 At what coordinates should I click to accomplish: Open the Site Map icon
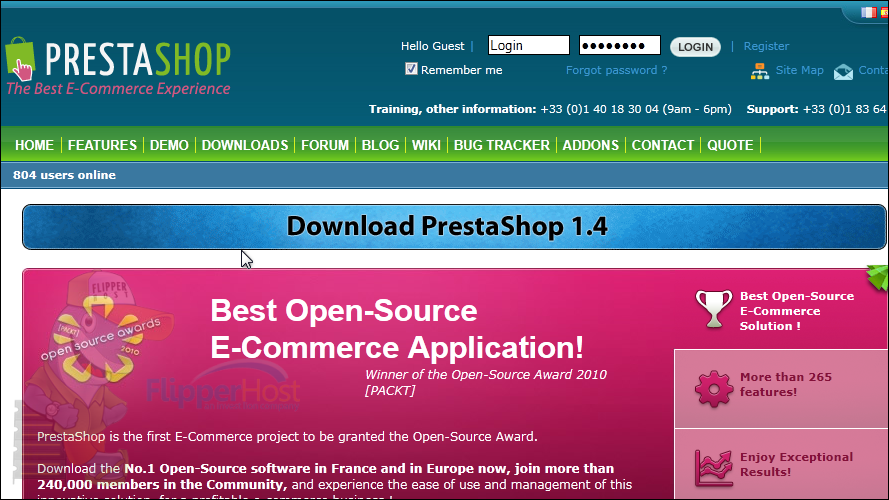pyautogui.click(x=760, y=71)
